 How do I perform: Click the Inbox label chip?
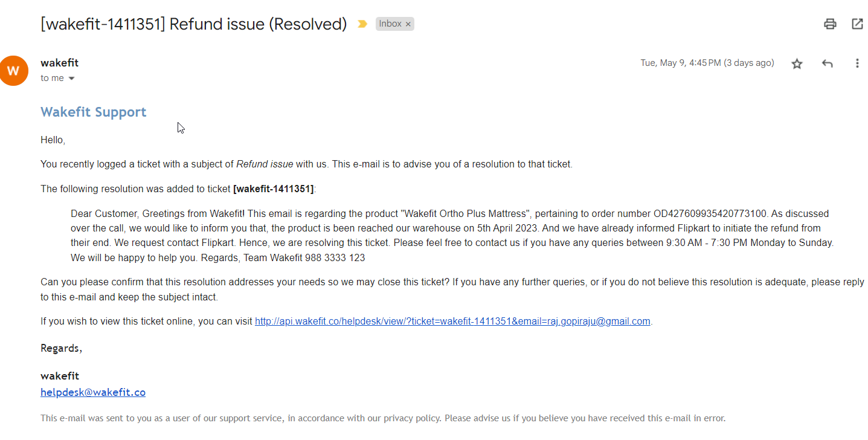(390, 24)
